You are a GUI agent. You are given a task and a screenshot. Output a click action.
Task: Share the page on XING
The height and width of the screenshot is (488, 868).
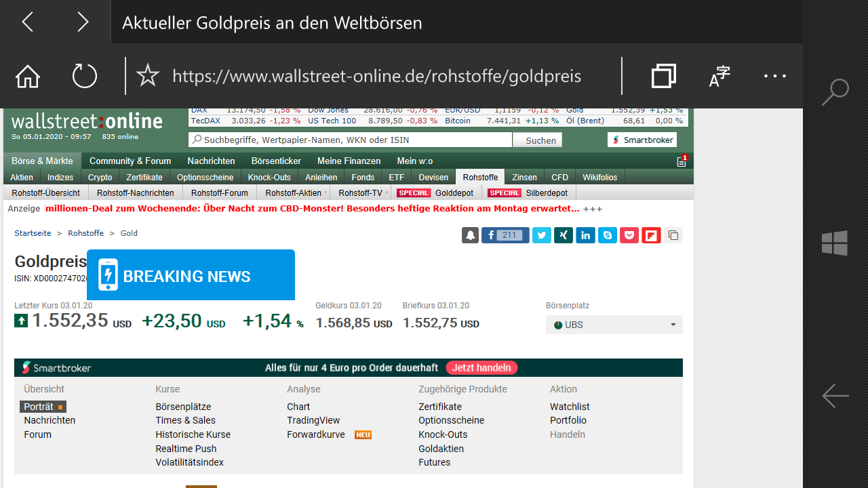click(563, 235)
